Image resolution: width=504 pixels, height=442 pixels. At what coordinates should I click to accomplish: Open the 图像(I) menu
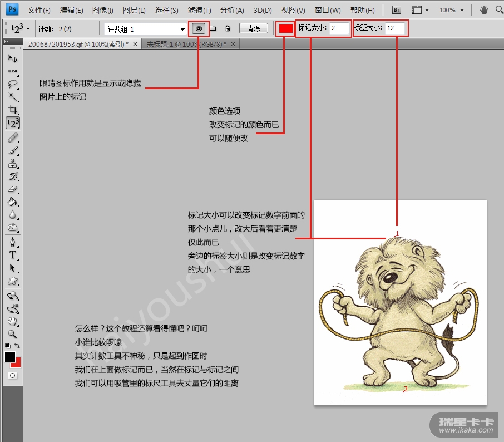[102, 10]
